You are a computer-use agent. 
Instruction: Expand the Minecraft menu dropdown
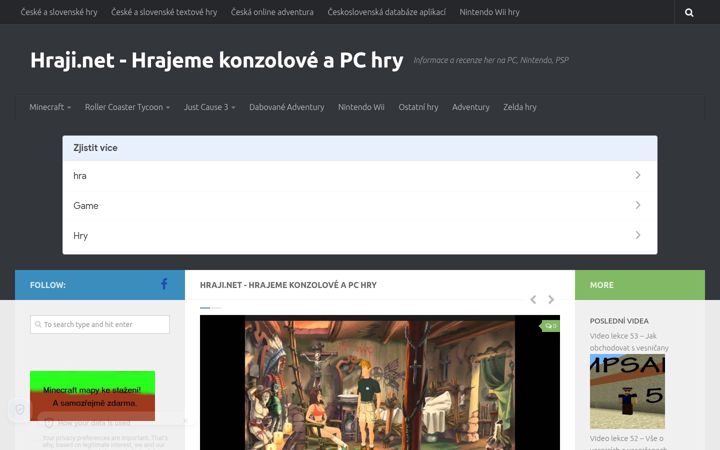tap(50, 107)
